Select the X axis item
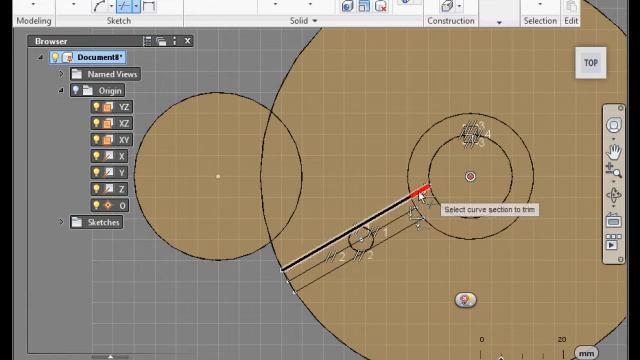This screenshot has width=640, height=360. pos(109,156)
